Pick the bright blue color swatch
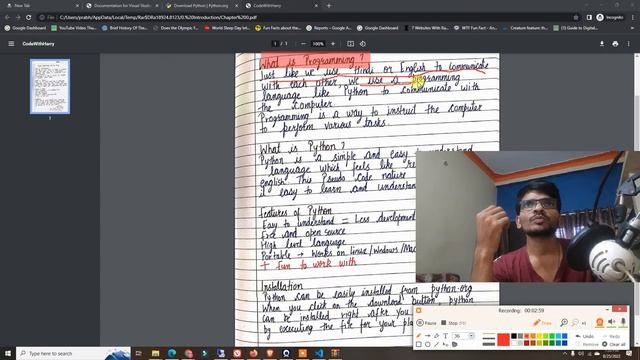This screenshot has height=360, width=640. [x=564, y=336]
